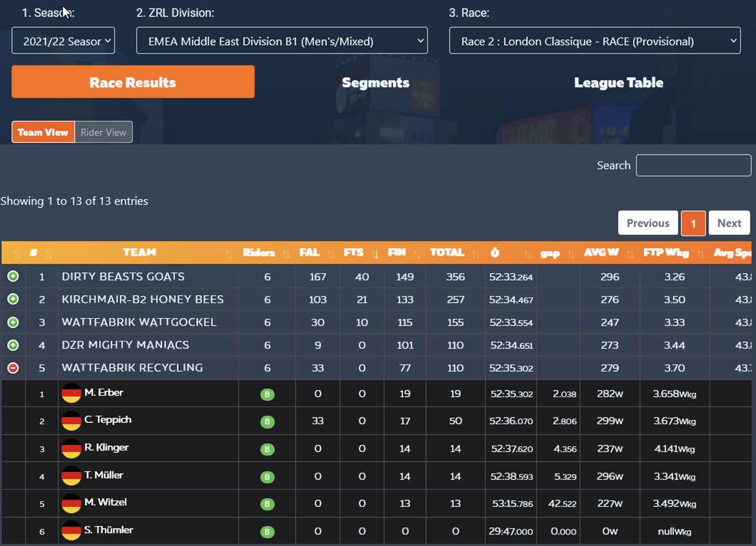Collapse the WATTFABRIK RECYCLING team row
Image resolution: width=756 pixels, height=546 pixels.
click(x=13, y=368)
